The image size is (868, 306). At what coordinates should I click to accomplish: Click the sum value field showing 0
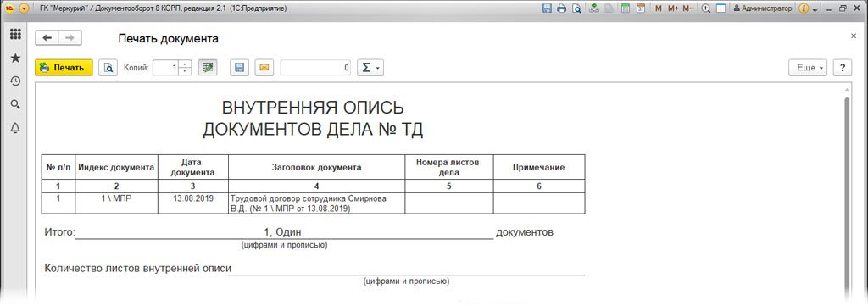[316, 68]
